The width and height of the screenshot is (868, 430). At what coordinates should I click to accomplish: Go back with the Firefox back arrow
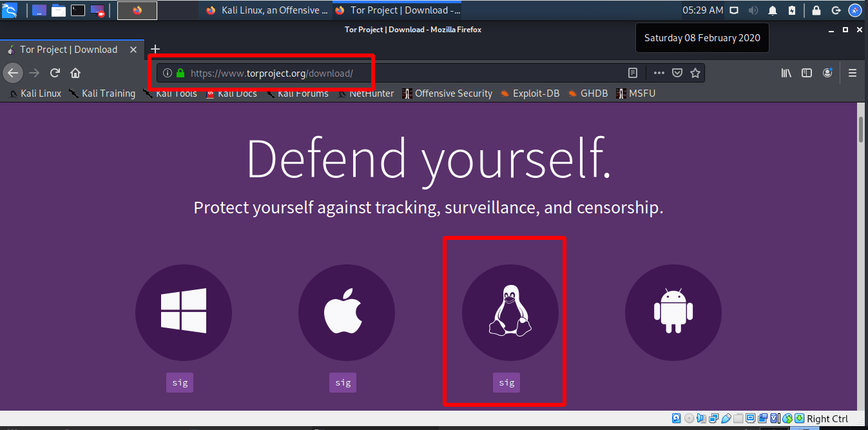click(13, 73)
